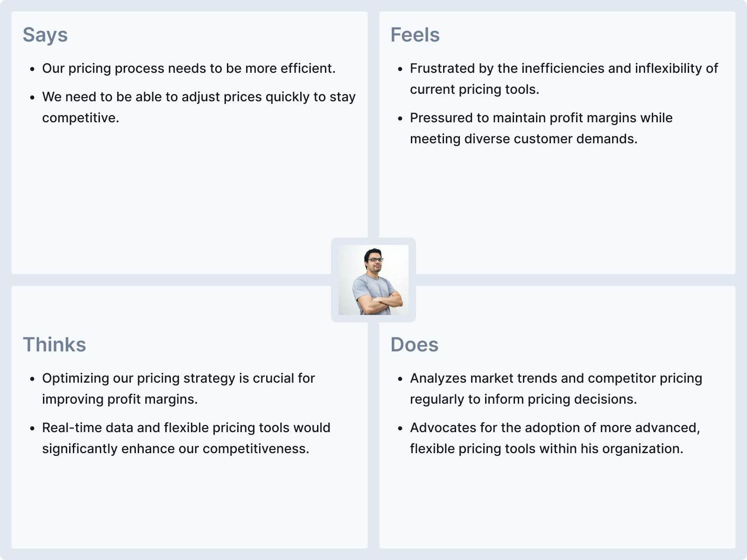This screenshot has width=747, height=560.
Task: Click bullet dot before "Optimizing our pricing strategy"
Action: (x=32, y=379)
